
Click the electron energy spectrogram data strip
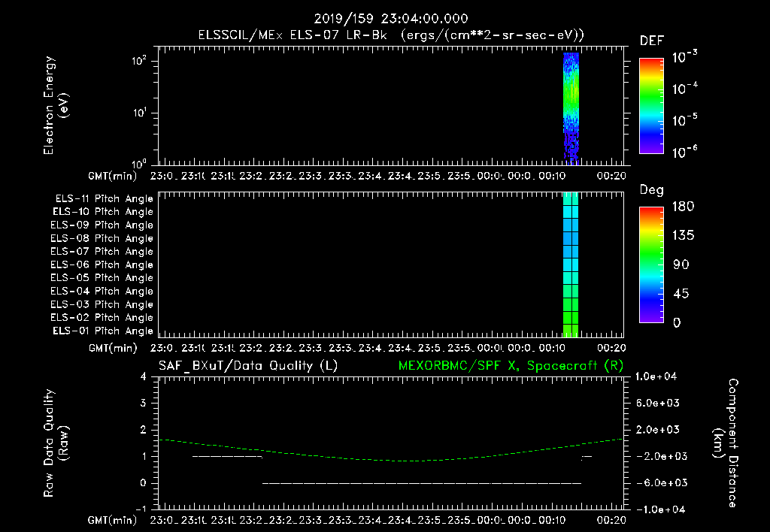click(x=571, y=108)
